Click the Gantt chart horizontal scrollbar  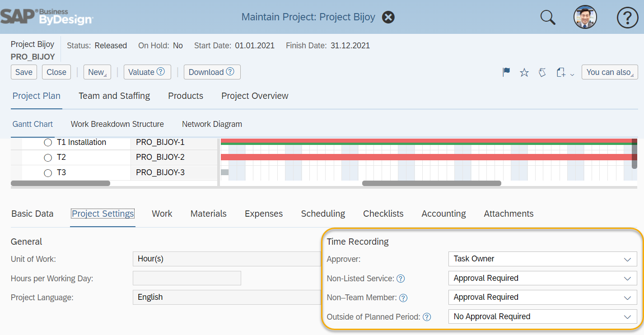(432, 183)
